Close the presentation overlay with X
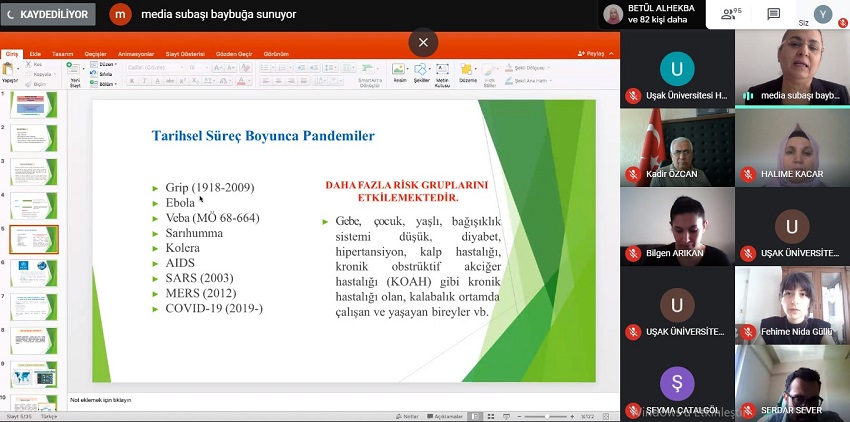The height and width of the screenshot is (422, 850). tap(423, 42)
